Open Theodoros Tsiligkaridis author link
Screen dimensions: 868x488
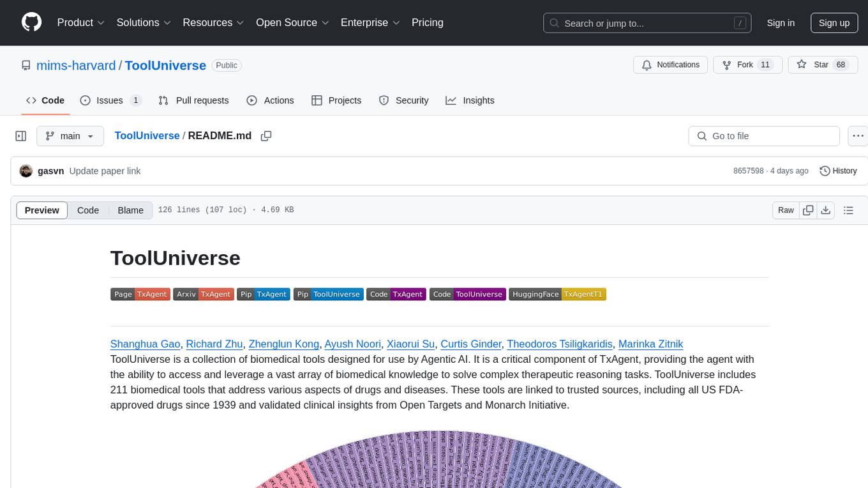coord(560,344)
